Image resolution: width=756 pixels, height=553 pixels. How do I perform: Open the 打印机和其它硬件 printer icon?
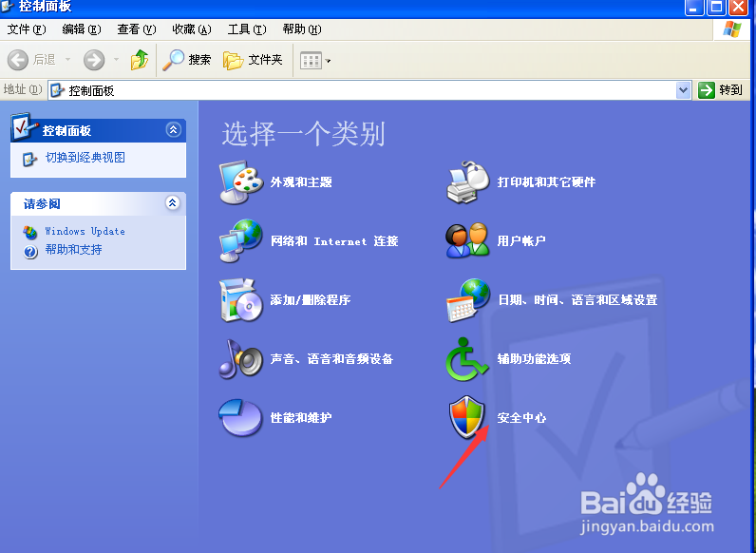coord(467,182)
